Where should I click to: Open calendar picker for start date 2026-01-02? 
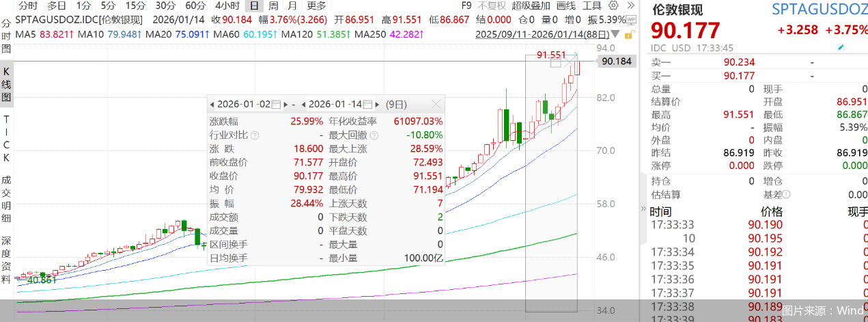pyautogui.click(x=276, y=105)
